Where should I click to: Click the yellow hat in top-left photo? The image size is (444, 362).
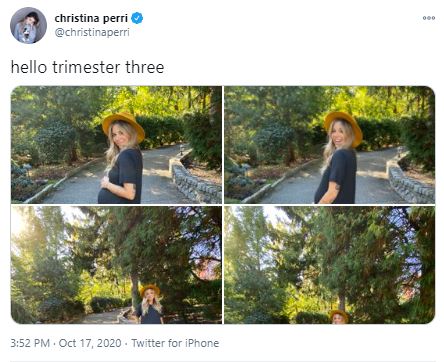[x=124, y=124]
